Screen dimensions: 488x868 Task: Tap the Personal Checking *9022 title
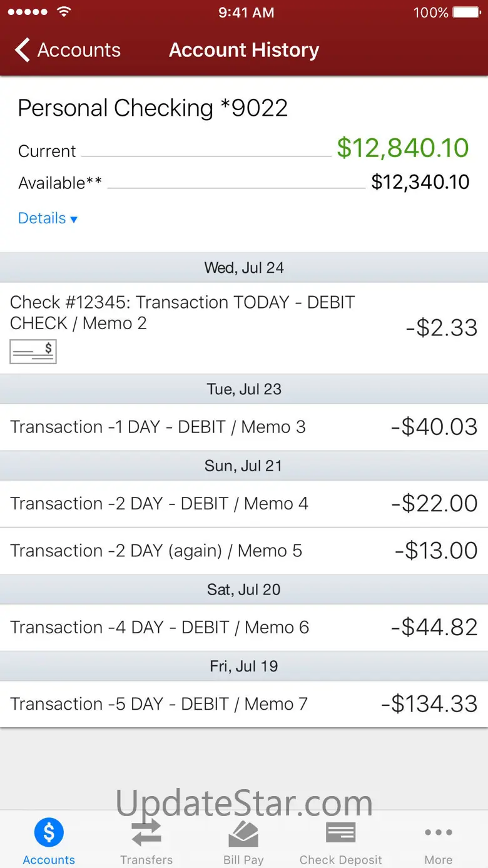coord(153,108)
